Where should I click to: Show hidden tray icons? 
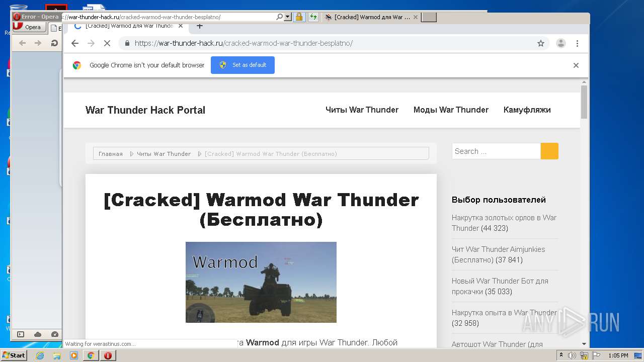[x=561, y=355]
